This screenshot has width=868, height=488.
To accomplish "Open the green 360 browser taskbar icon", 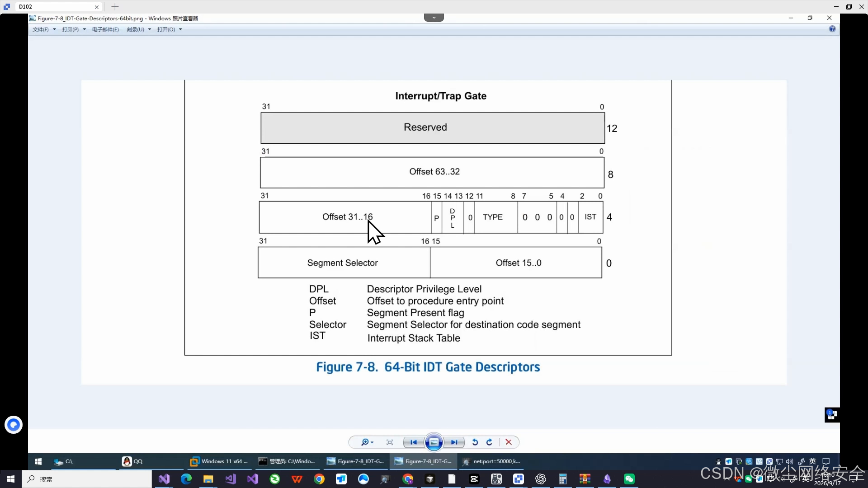I will pos(274,479).
